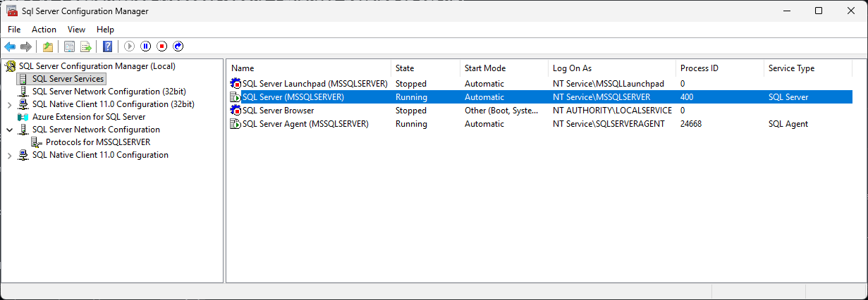Close the Sql Server Configuration Manager window
This screenshot has width=868, height=300.
[x=851, y=11]
